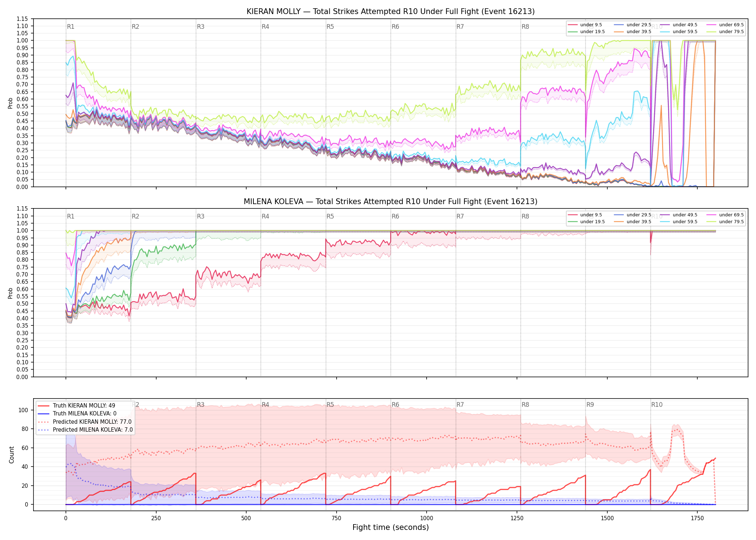The width and height of the screenshot is (756, 540).
Task: Click the 'Fight time (seconds)' axis label
Action: (391, 527)
